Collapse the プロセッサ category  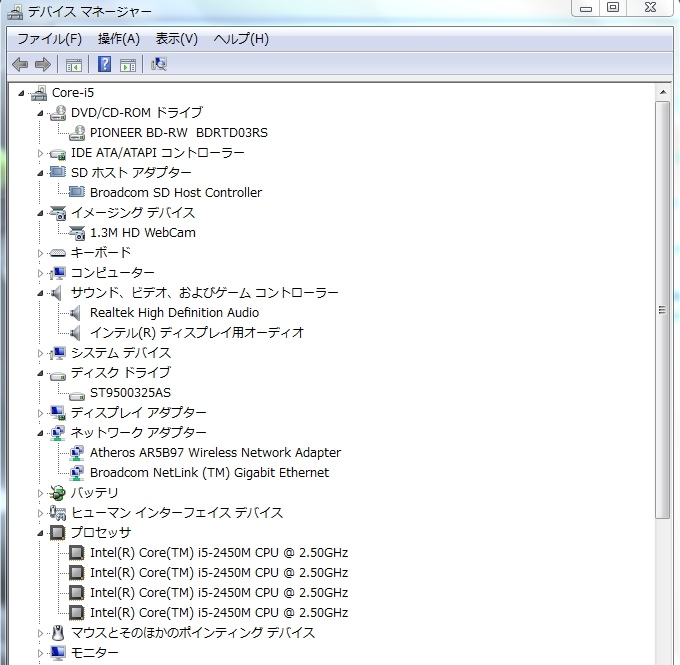click(41, 533)
